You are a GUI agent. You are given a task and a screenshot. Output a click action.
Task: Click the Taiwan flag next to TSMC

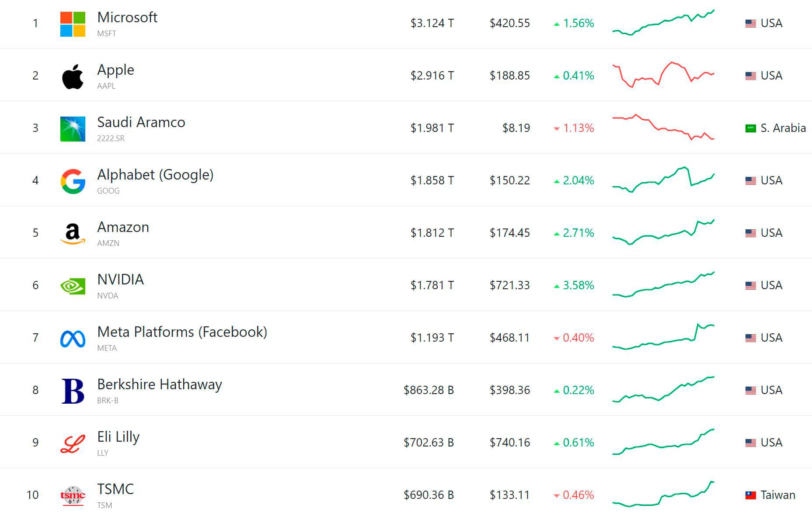[x=750, y=495]
